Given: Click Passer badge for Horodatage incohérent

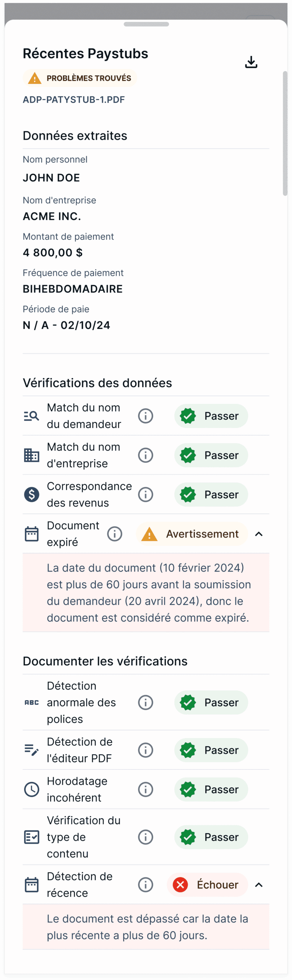Looking at the screenshot, I should 211,789.
